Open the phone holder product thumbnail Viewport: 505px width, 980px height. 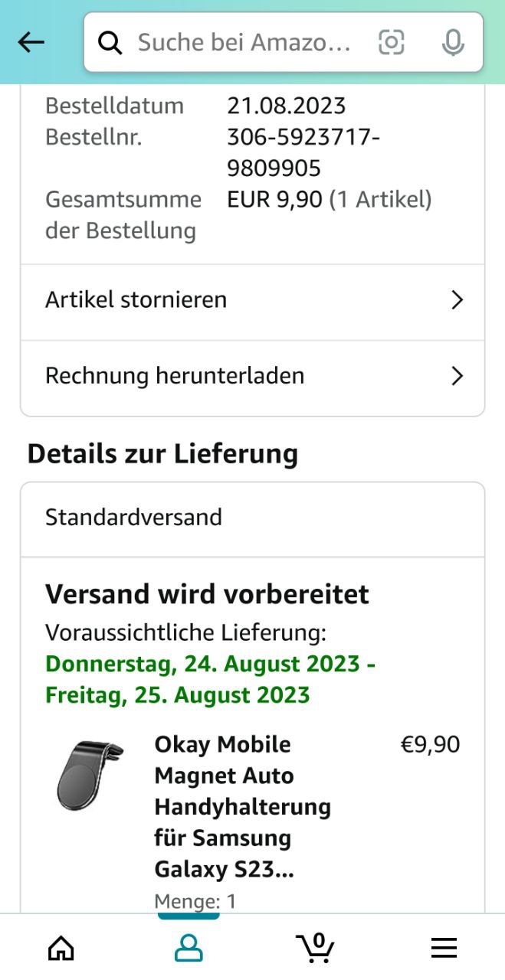90,776
